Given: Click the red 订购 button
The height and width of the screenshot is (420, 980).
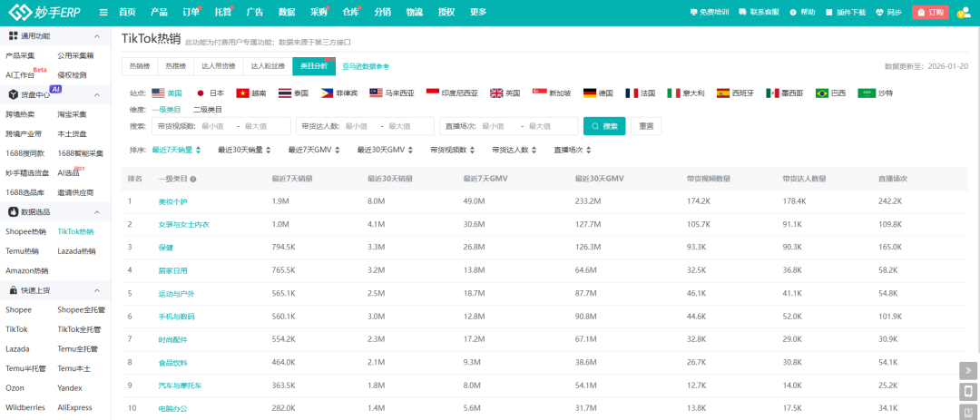Looking at the screenshot, I should click(930, 13).
